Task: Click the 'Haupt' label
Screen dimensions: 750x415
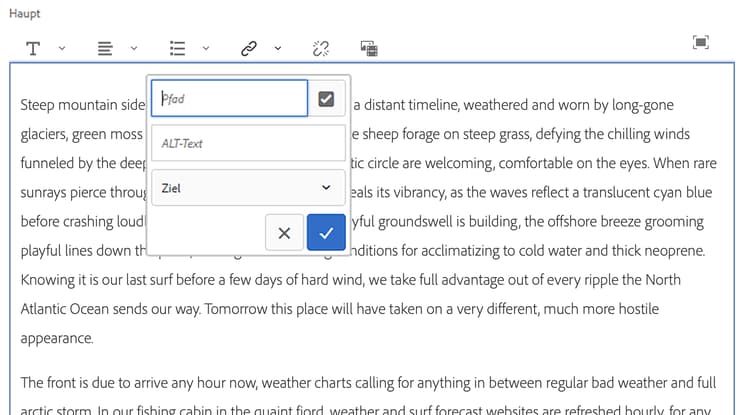Action: point(24,13)
